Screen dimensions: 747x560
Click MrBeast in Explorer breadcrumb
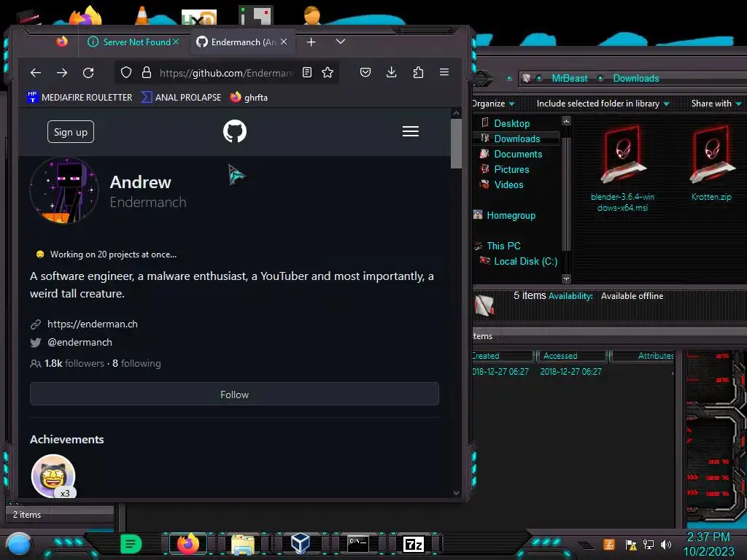569,79
